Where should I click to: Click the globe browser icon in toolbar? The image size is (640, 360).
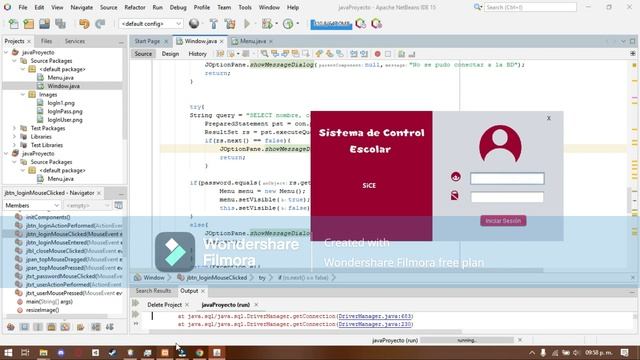coord(194,24)
